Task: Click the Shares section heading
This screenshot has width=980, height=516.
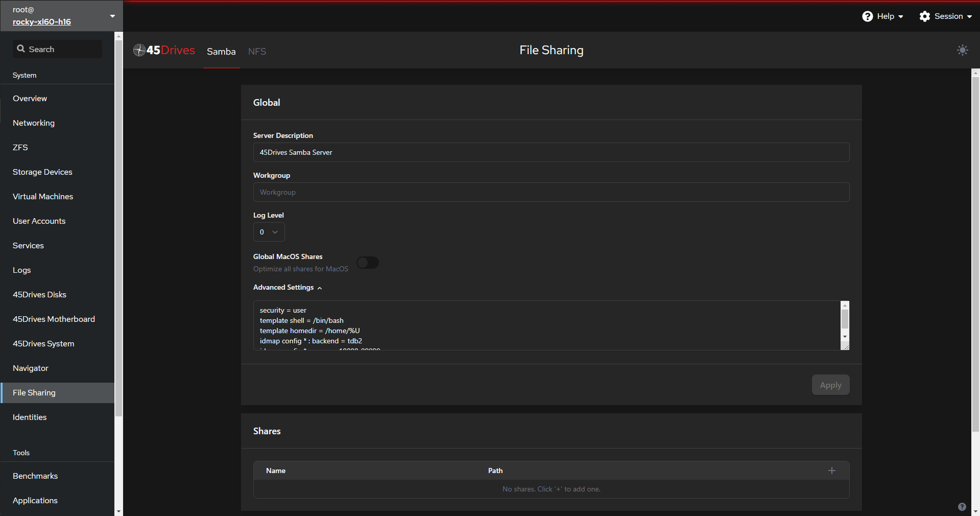Action: (x=267, y=431)
